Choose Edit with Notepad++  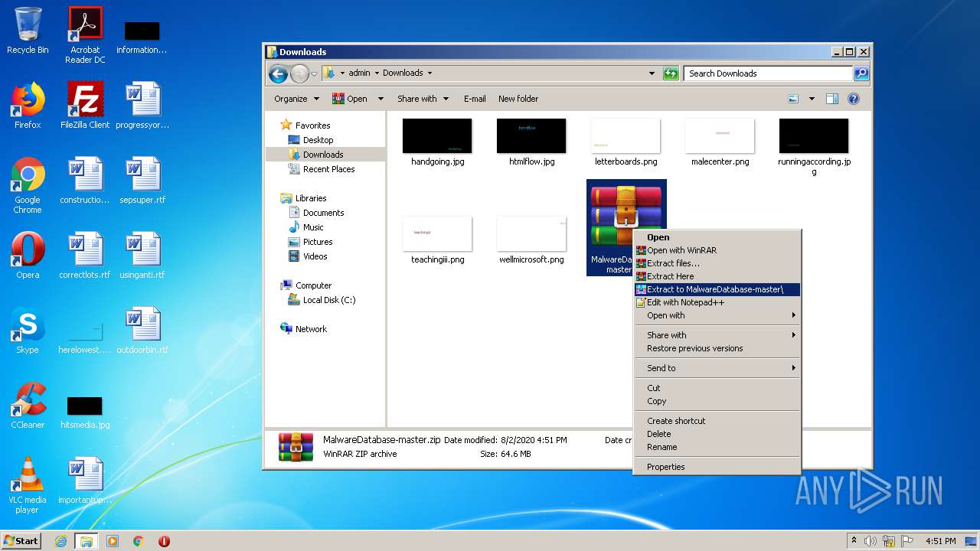tap(717, 302)
